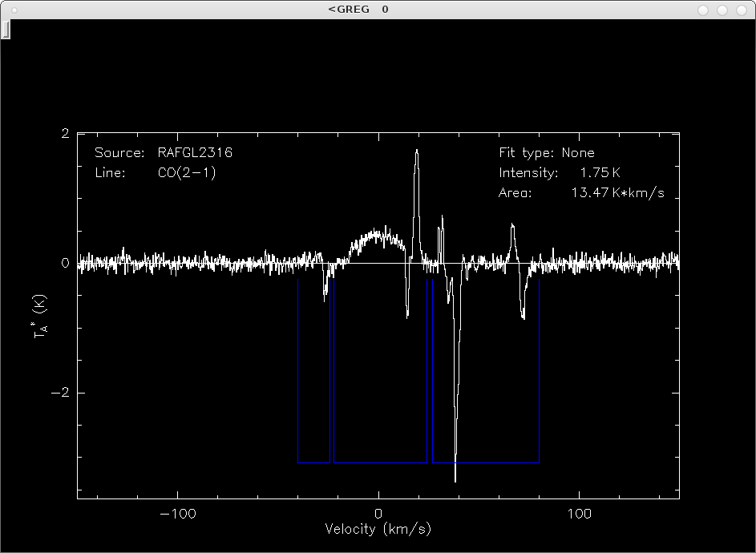Image resolution: width=756 pixels, height=553 pixels.
Task: Click the small gray handle below the title bar
Action: coord(6,29)
